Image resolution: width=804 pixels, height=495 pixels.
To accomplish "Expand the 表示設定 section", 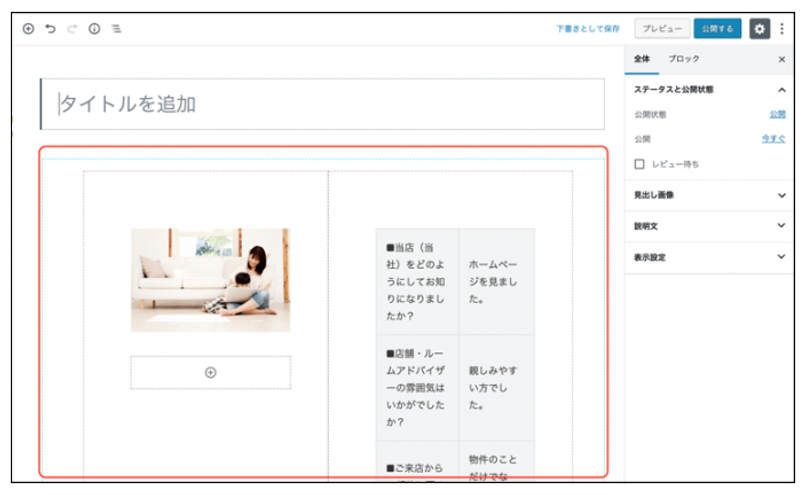I will click(x=782, y=257).
